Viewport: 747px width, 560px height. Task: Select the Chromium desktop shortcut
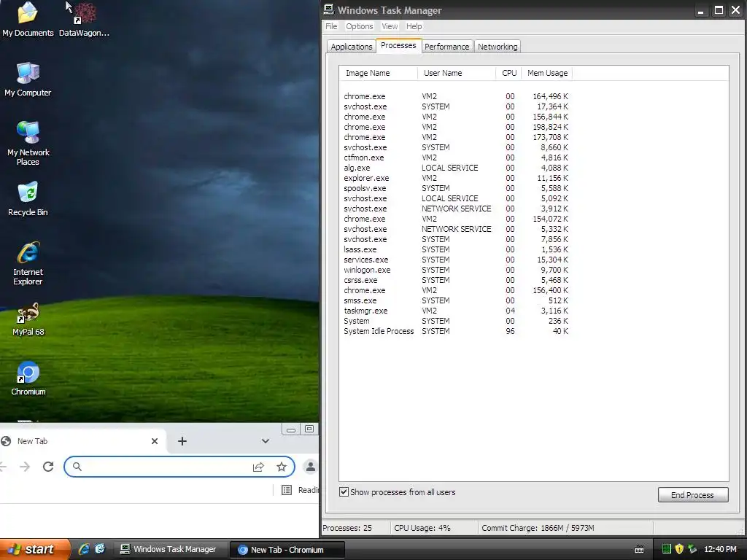[x=28, y=378]
